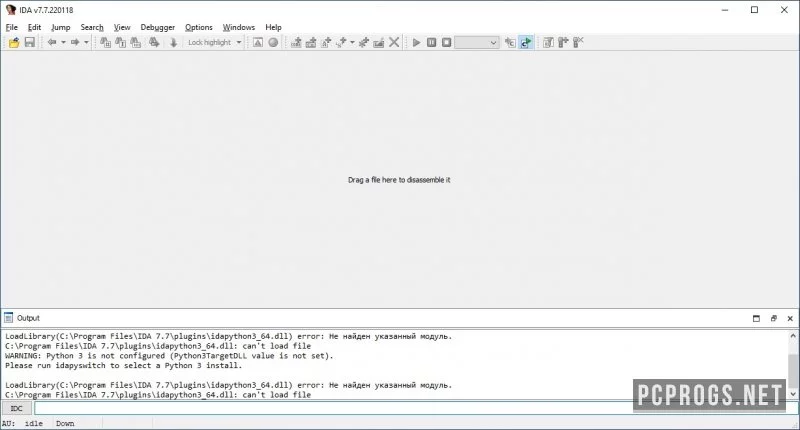Open the File menu
This screenshot has height=430, width=800.
pos(11,27)
